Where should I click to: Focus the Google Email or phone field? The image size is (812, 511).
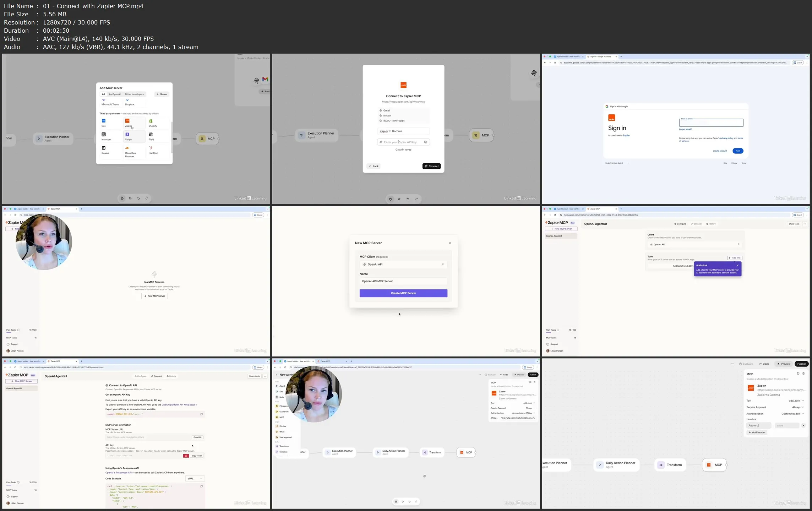(711, 123)
